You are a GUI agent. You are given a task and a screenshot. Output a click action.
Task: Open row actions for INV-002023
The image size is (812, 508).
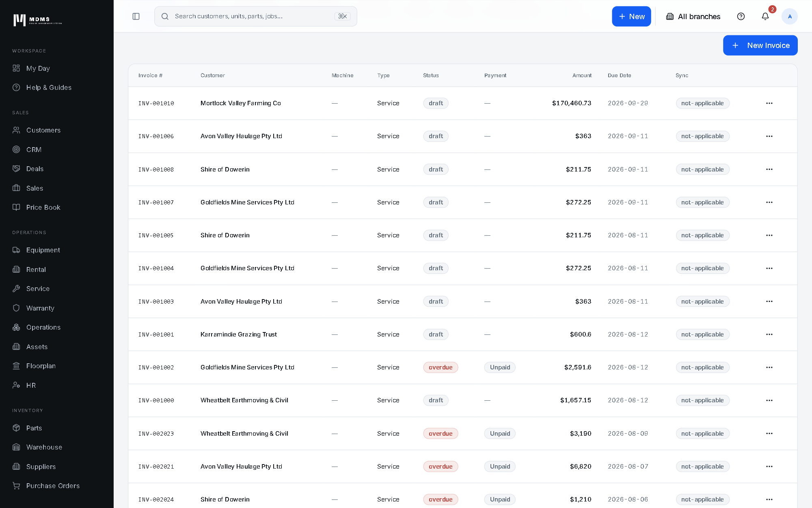coord(769,434)
